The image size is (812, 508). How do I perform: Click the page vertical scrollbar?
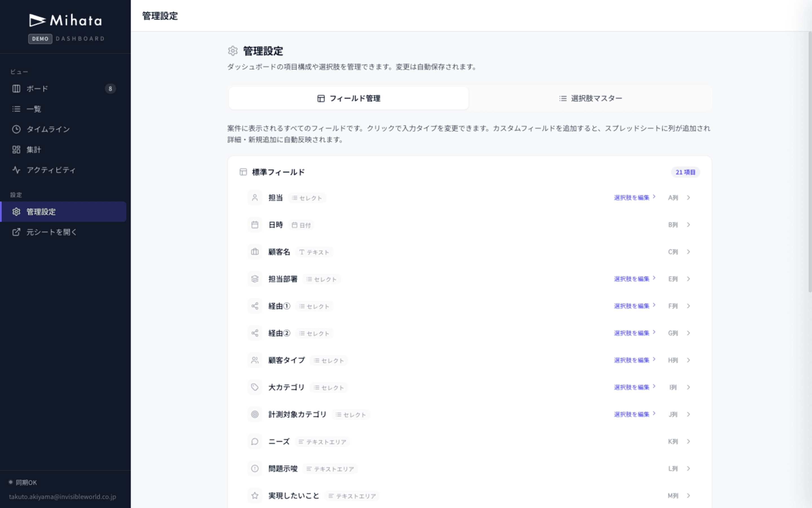(810, 162)
